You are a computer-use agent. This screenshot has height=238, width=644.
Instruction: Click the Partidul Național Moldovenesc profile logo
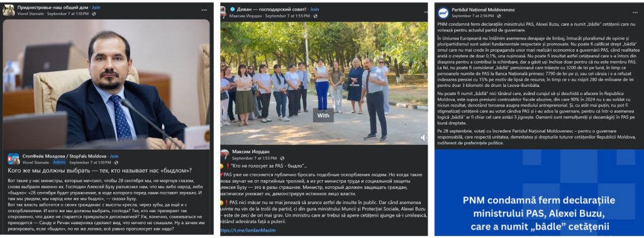(443, 13)
